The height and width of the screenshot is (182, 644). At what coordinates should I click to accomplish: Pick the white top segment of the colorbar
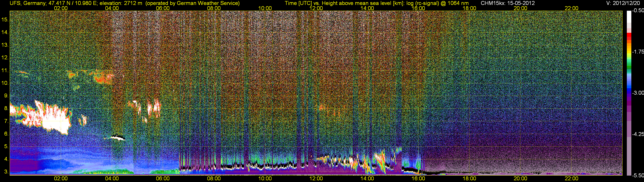(x=629, y=16)
